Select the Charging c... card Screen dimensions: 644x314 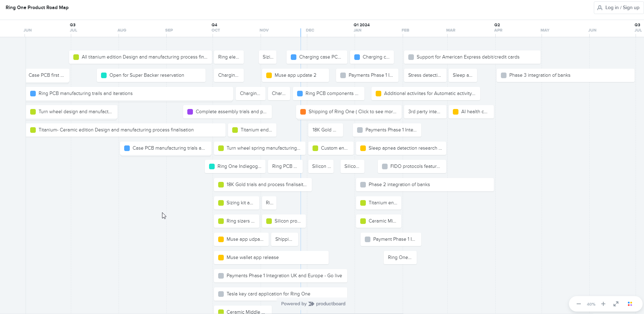(x=372, y=57)
